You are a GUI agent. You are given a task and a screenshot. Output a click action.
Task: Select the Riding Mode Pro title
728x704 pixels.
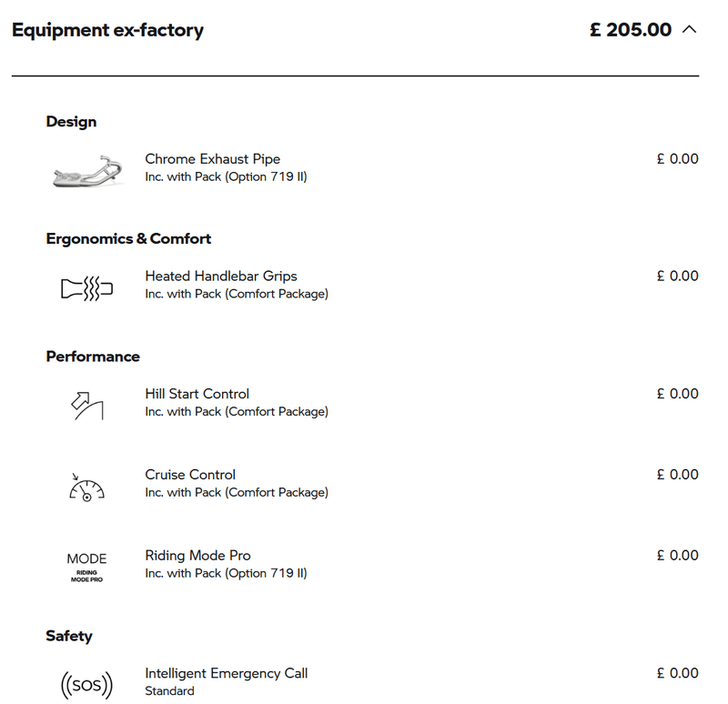coord(197,556)
